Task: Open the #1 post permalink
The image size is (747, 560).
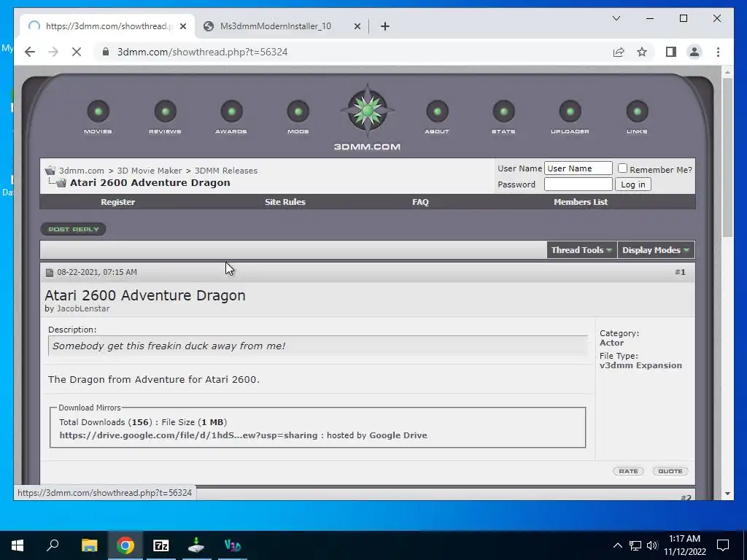Action: pos(682,273)
